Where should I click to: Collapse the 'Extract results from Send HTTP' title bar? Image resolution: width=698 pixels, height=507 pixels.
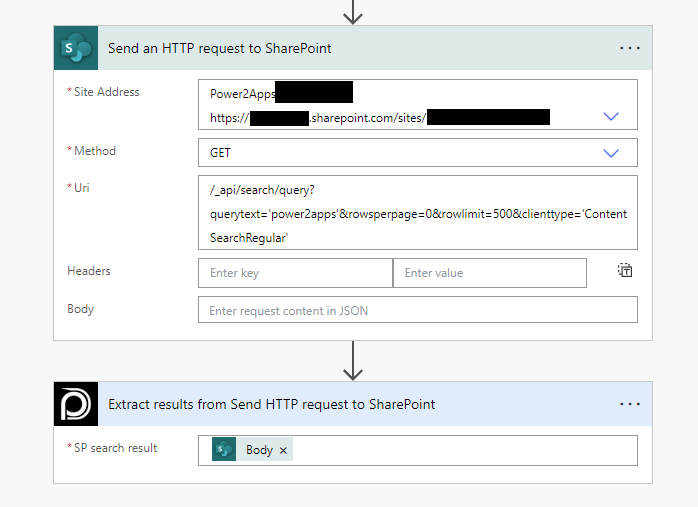350,404
